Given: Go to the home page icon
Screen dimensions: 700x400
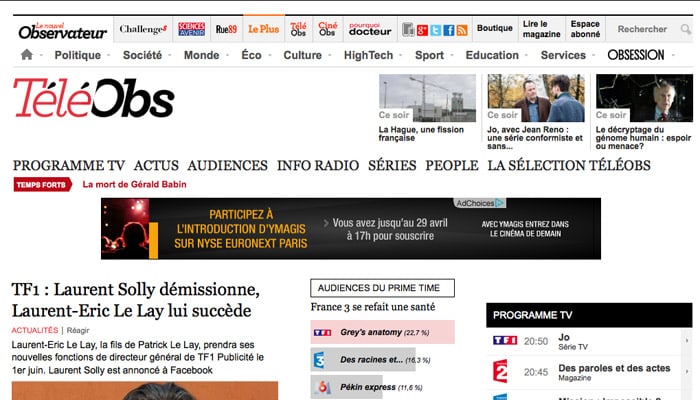Looking at the screenshot, I should (x=27, y=56).
